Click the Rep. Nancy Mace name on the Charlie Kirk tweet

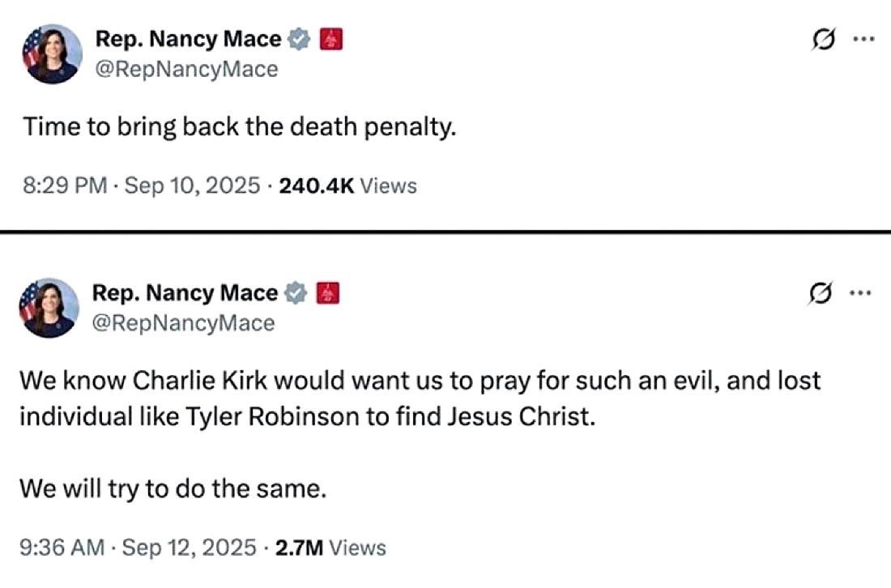(185, 292)
